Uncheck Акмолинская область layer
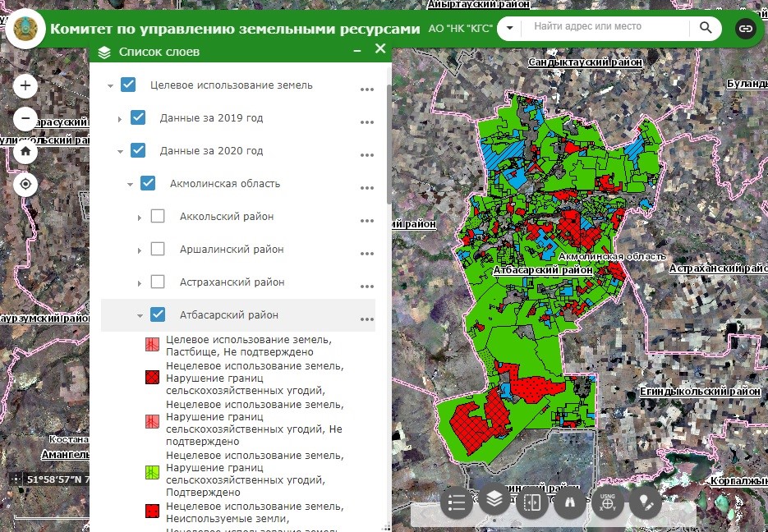Viewport: 768px width, 532px height. (148, 183)
